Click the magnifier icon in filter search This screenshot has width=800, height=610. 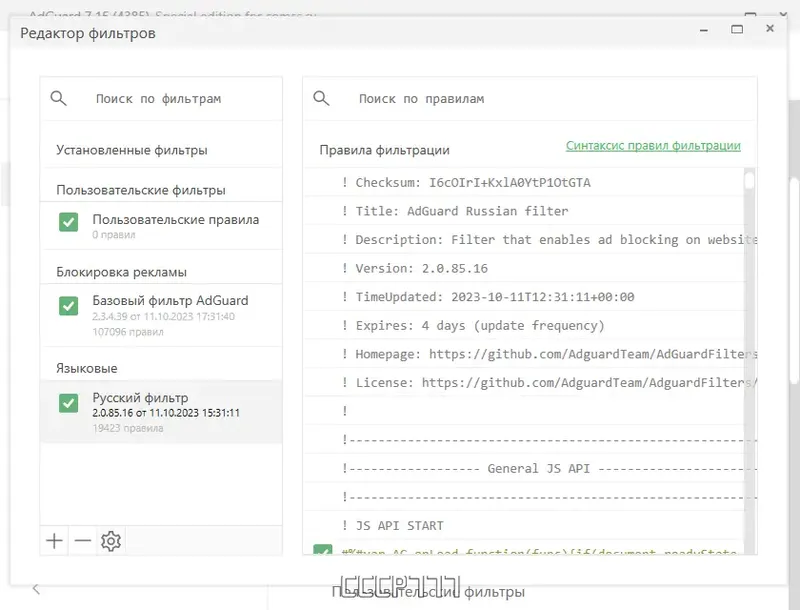tap(59, 98)
